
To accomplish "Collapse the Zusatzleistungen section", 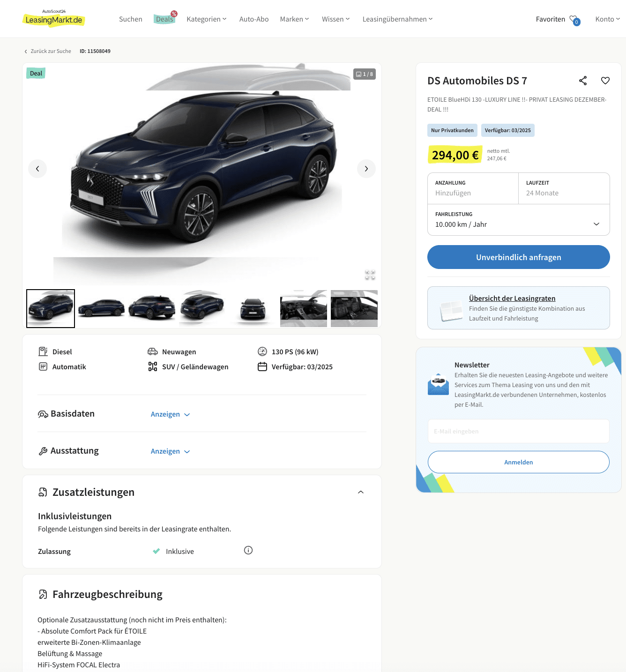I will pyautogui.click(x=361, y=492).
